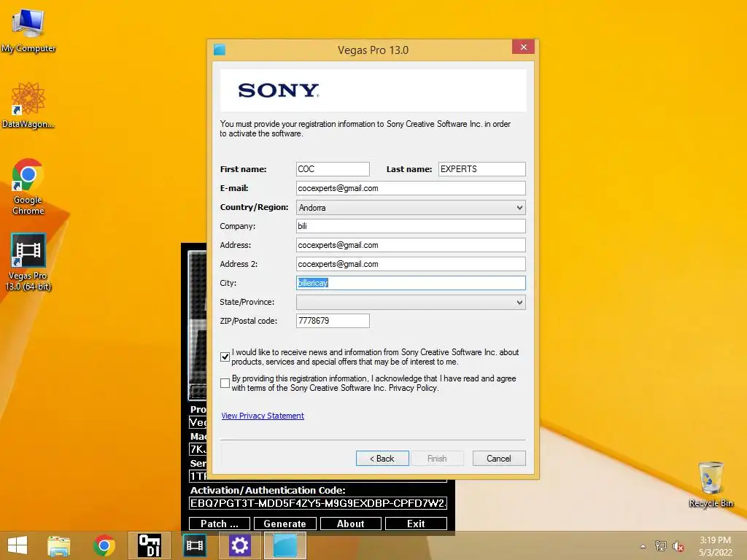Focus the First name field
Screen dimensions: 747x560
point(333,169)
